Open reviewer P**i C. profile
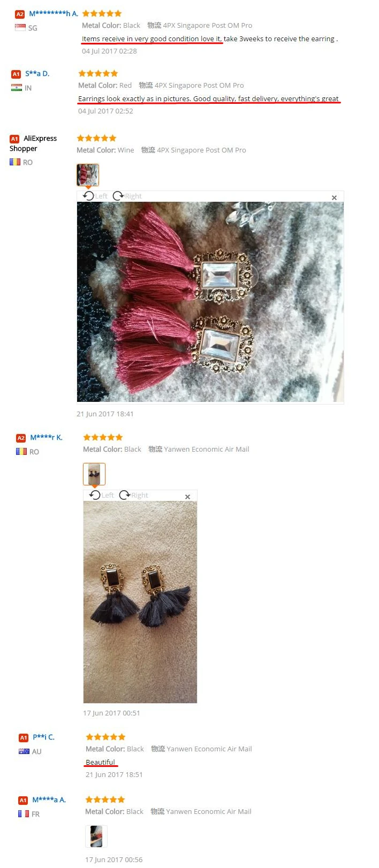Viewport: 379px width, 868px height. pos(44,737)
